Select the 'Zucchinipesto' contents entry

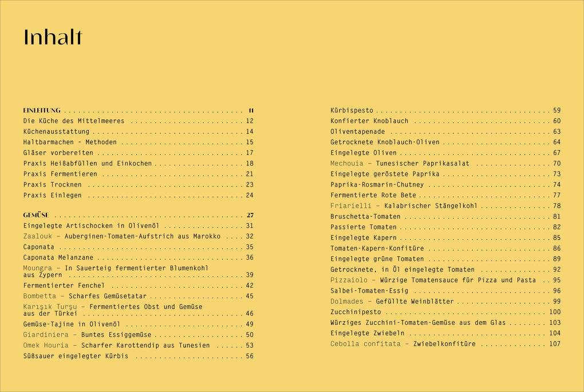356,312
